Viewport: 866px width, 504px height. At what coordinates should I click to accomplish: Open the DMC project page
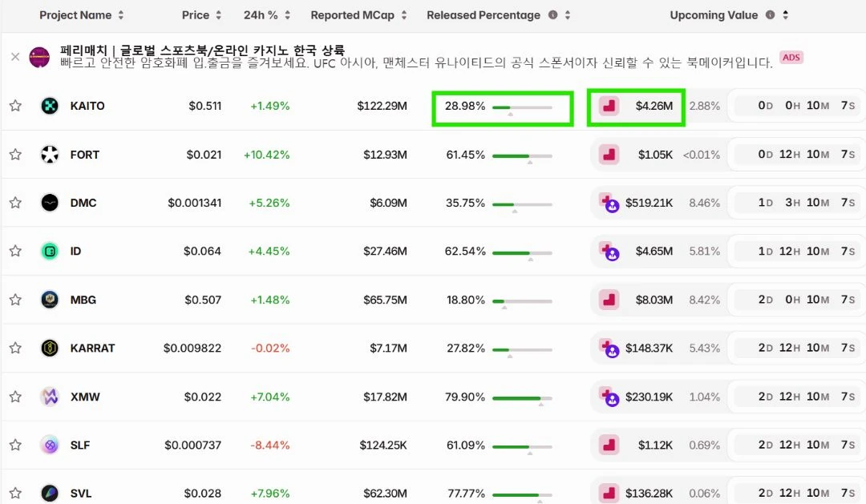tap(83, 203)
